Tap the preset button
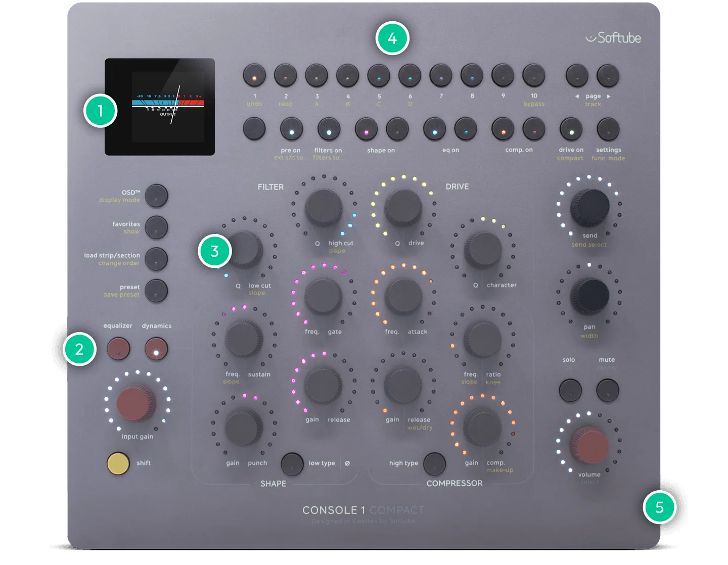 pos(156,291)
